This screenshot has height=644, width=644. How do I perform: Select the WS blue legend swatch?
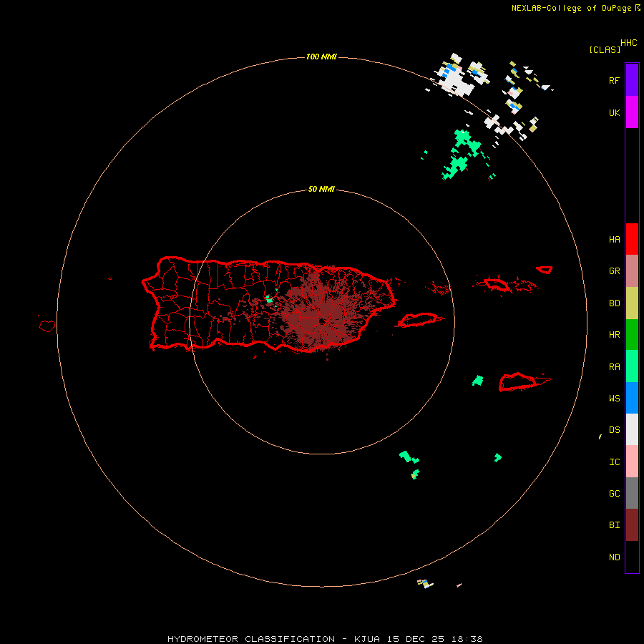(632, 398)
